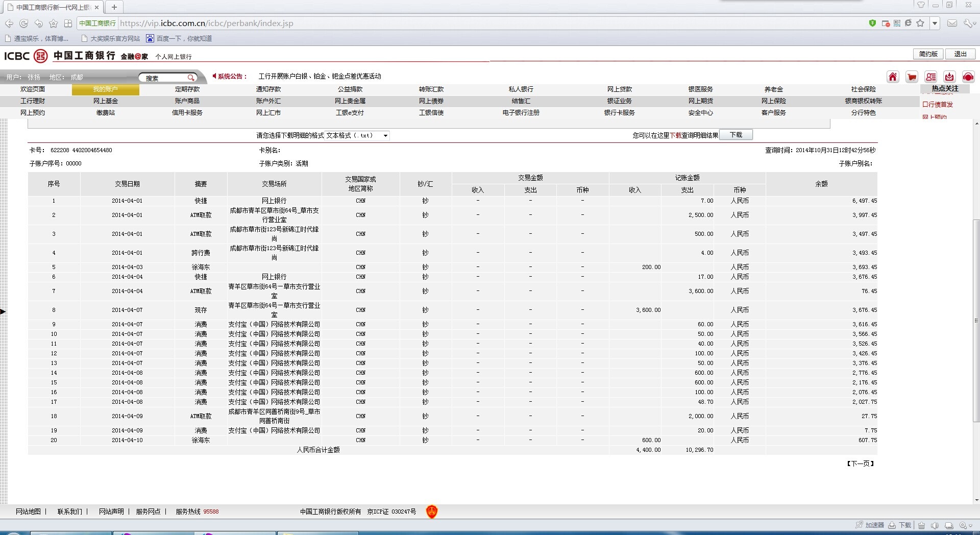Screen dimensions: 980x535
Task: Click the browser refresh icon
Action: (23, 23)
